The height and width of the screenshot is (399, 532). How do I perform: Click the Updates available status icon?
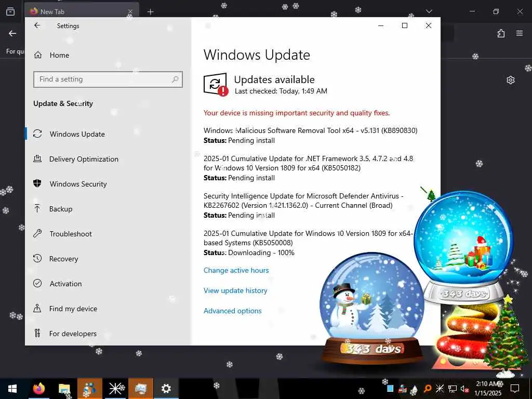(216, 84)
